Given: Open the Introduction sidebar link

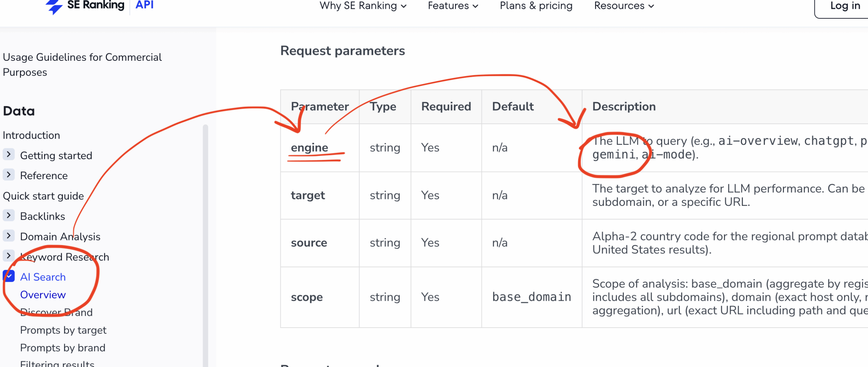Looking at the screenshot, I should tap(31, 135).
